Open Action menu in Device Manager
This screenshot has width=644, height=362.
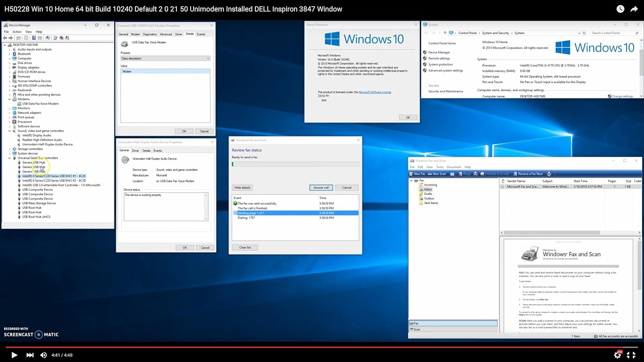point(17,32)
